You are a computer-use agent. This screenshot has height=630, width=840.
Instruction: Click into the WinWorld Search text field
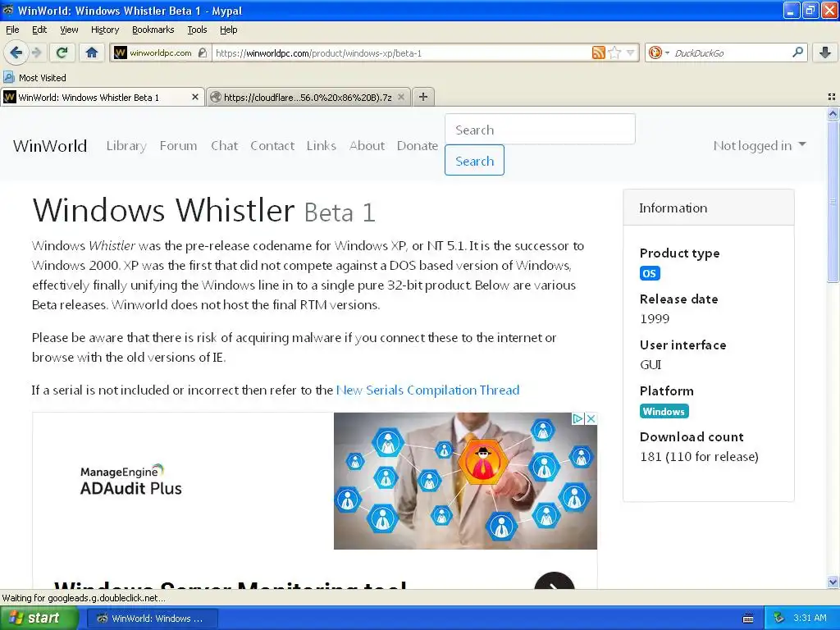tap(540, 129)
